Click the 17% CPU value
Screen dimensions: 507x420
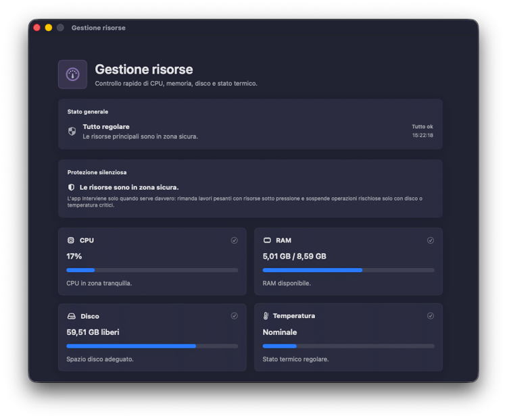point(74,257)
